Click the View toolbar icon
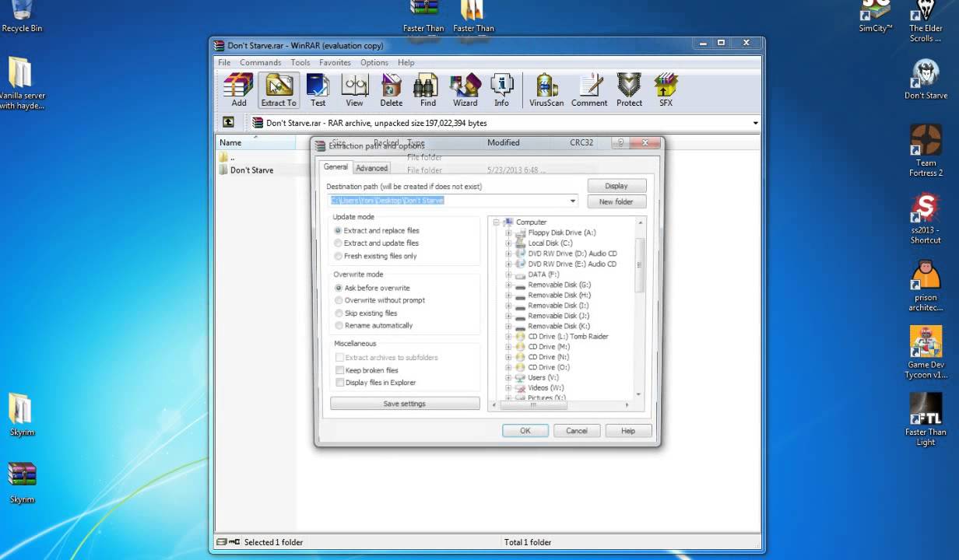Viewport: 959px width, 560px height. point(354,90)
